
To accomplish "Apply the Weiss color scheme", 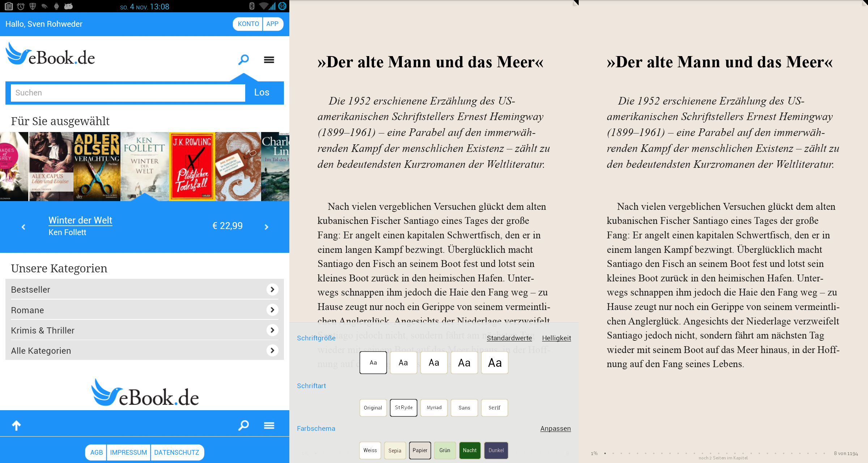I will (x=370, y=450).
